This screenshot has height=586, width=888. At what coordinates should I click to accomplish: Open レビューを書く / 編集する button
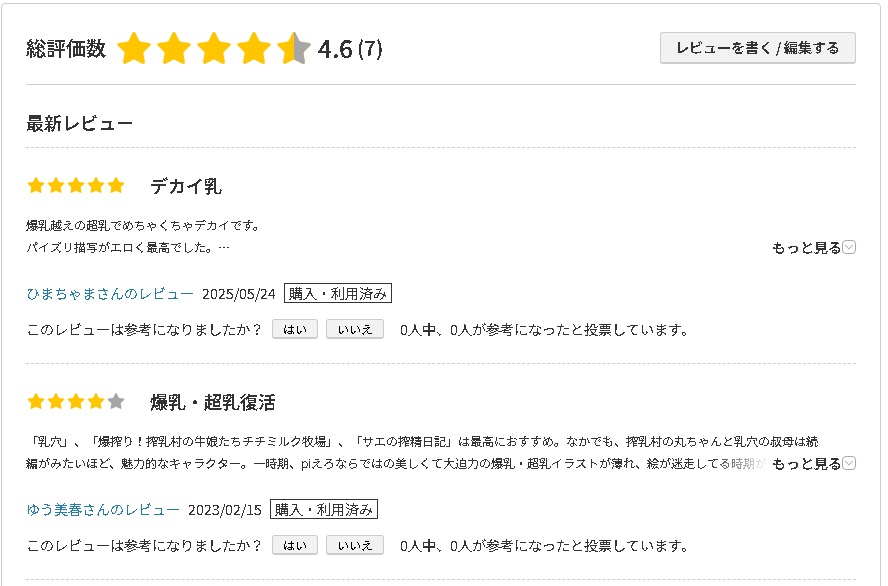pyautogui.click(x=758, y=48)
